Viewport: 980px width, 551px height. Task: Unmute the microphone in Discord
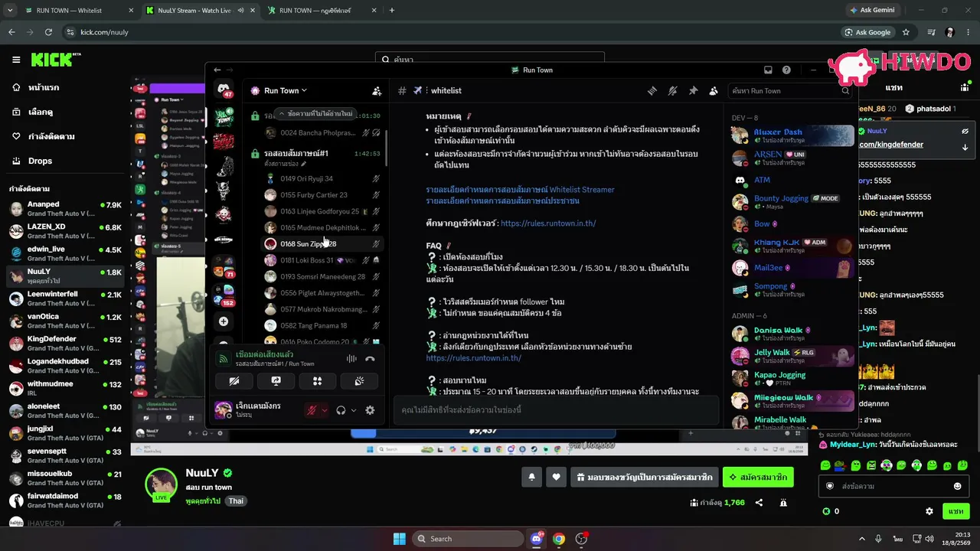pyautogui.click(x=312, y=410)
